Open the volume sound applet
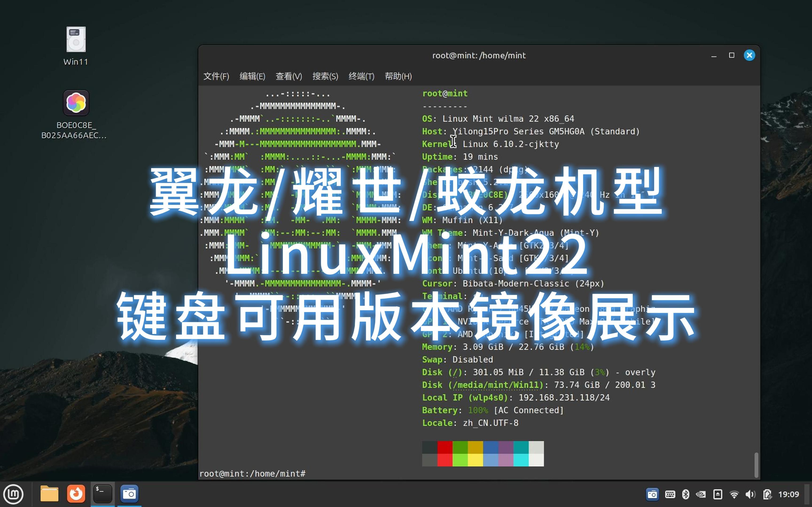This screenshot has width=812, height=507. click(x=750, y=494)
